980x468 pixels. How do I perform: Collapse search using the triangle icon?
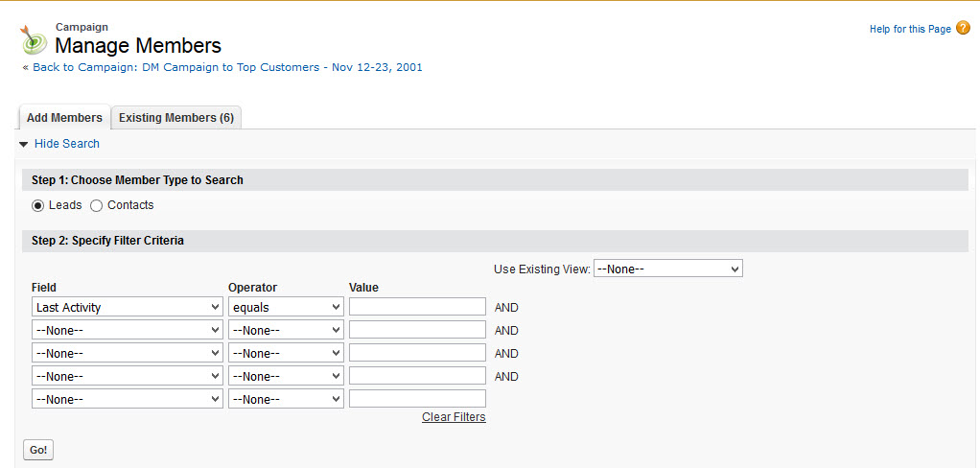24,144
